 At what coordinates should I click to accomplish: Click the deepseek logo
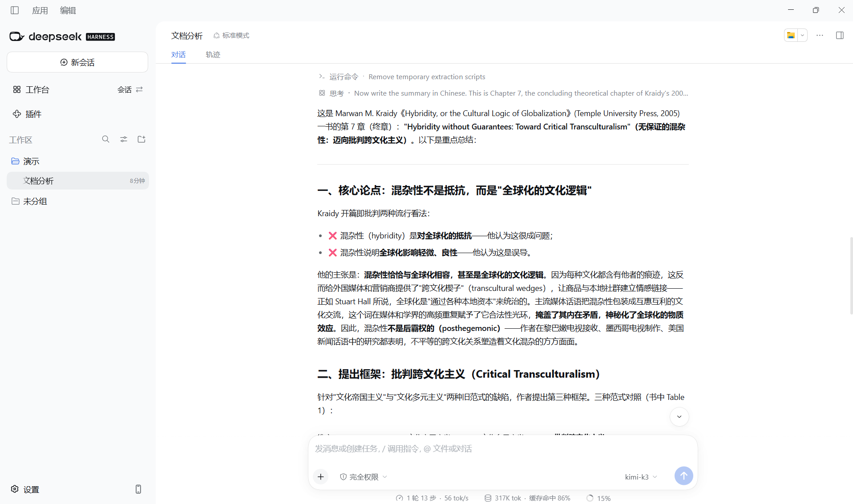tap(62, 36)
